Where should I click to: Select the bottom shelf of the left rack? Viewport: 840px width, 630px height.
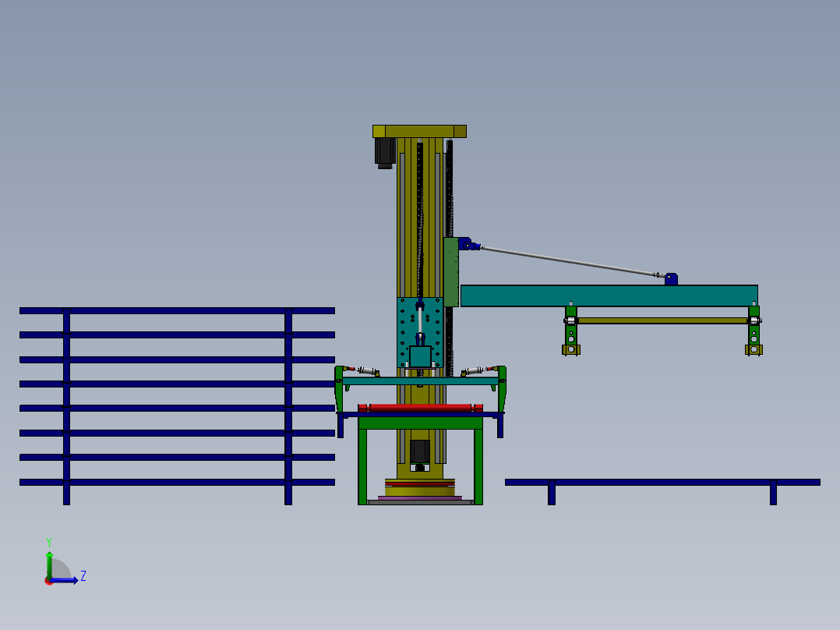177,483
